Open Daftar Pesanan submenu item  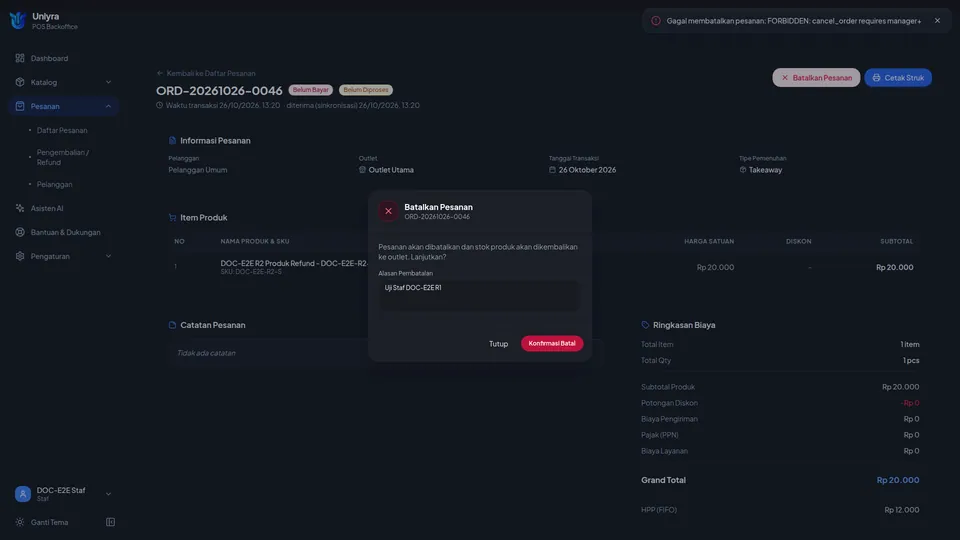tap(62, 130)
